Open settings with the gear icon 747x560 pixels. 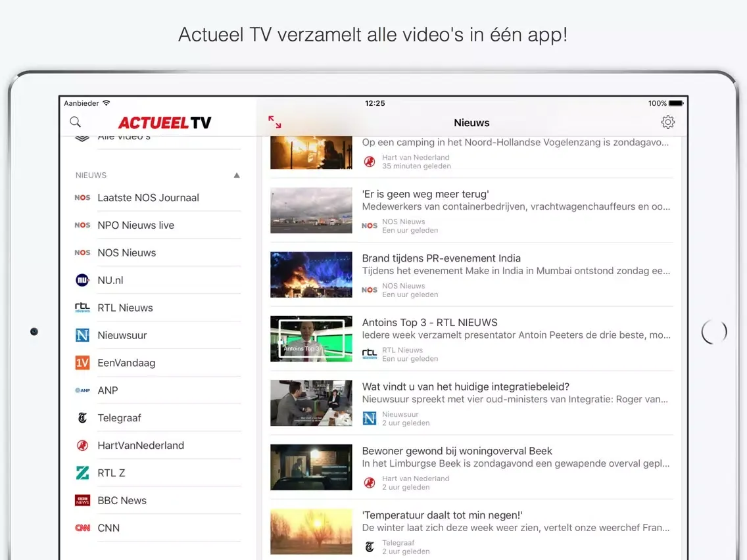tap(668, 122)
